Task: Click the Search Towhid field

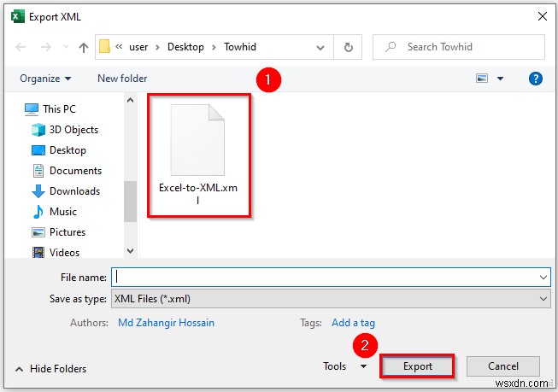Action: click(459, 47)
